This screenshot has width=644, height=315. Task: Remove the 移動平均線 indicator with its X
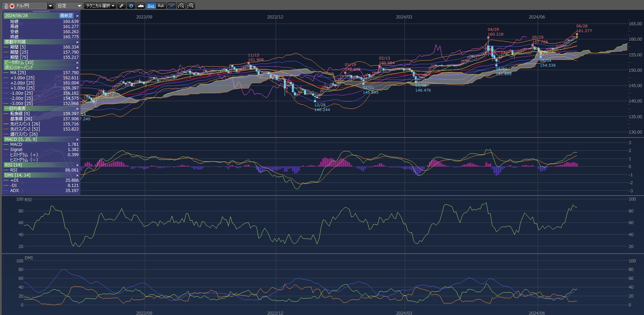coord(77,42)
